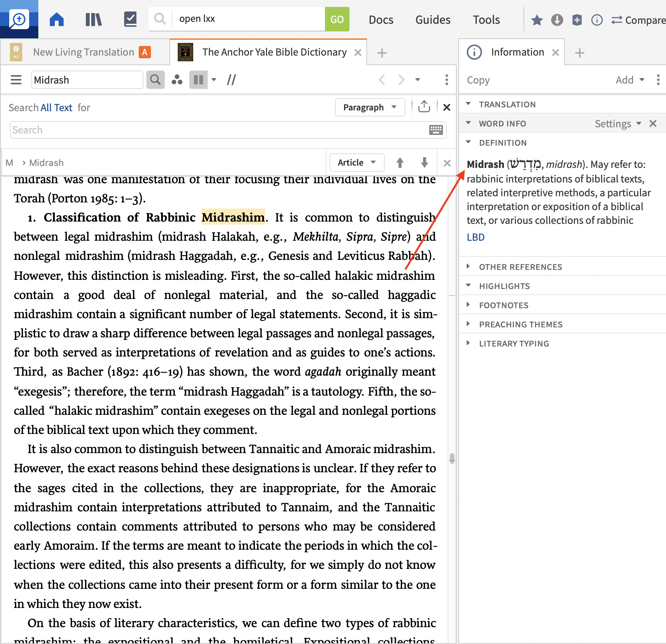This screenshot has width=666, height=644.
Task: Collapse the Translation section
Action: tap(468, 104)
